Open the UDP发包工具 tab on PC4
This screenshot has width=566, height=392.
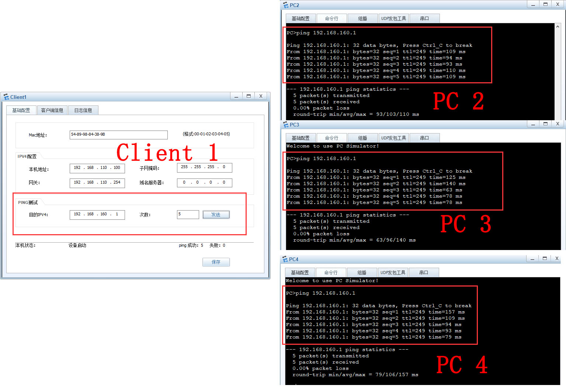pos(393,272)
